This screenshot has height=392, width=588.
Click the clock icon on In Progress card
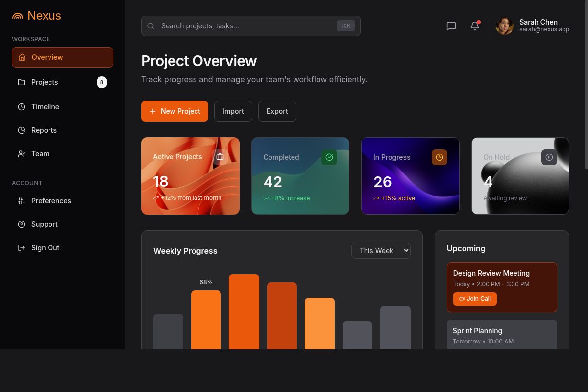pos(440,157)
